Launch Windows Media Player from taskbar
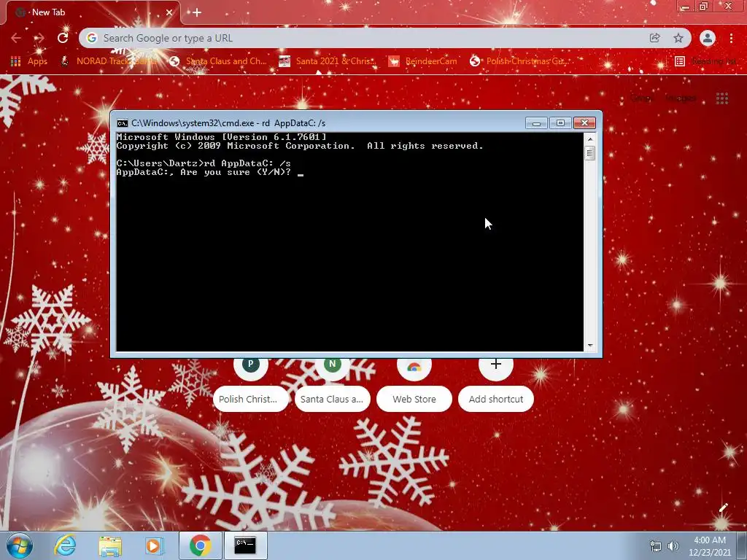The image size is (747, 560). (x=153, y=545)
